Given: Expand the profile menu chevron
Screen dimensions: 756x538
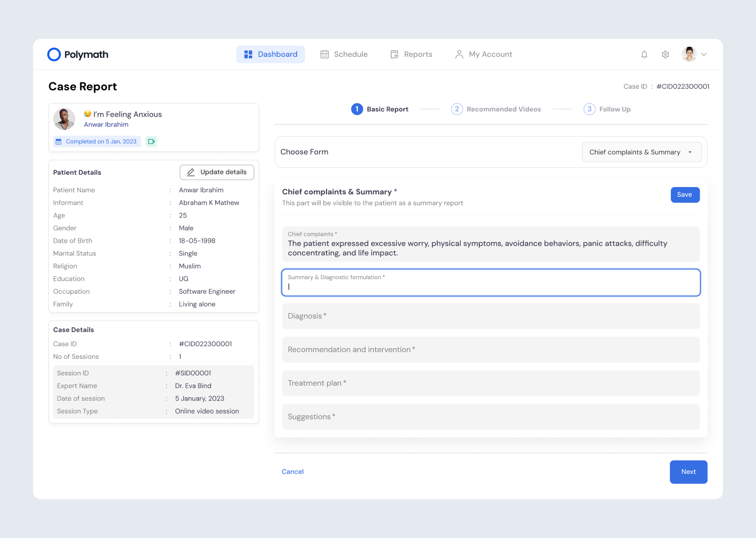Looking at the screenshot, I should [704, 55].
